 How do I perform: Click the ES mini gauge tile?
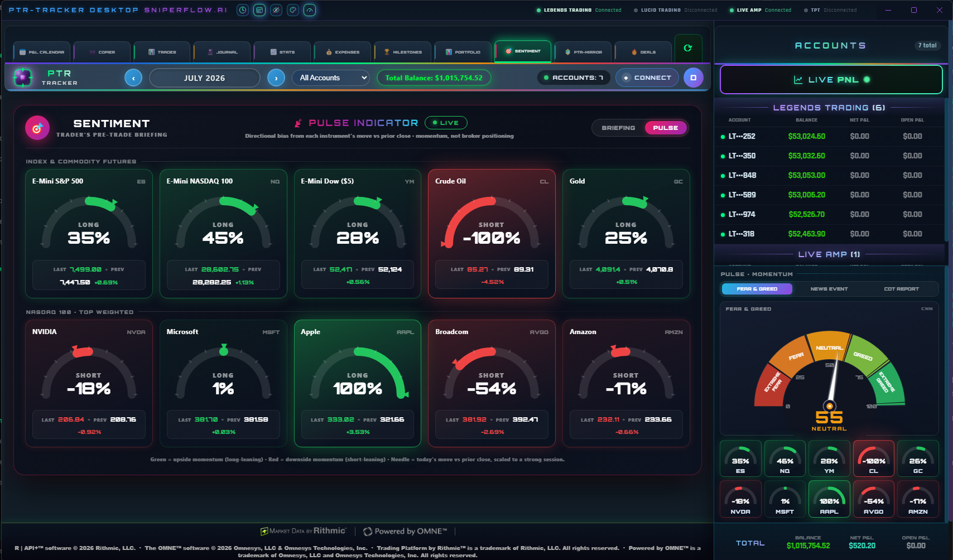coord(740,458)
